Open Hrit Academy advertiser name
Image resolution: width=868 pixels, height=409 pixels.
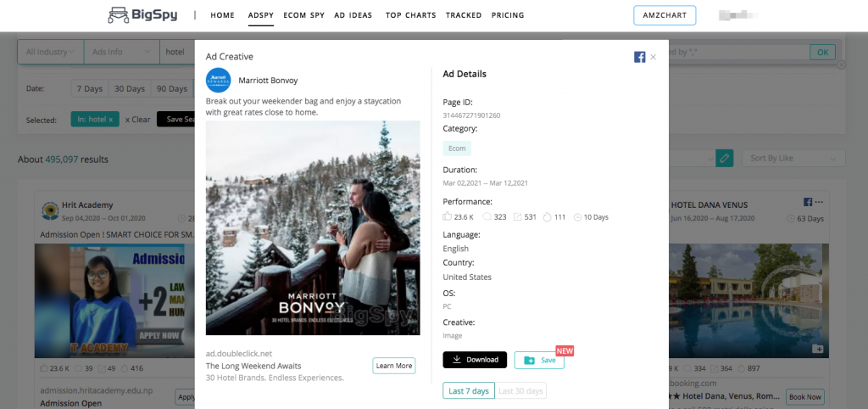[x=87, y=205]
